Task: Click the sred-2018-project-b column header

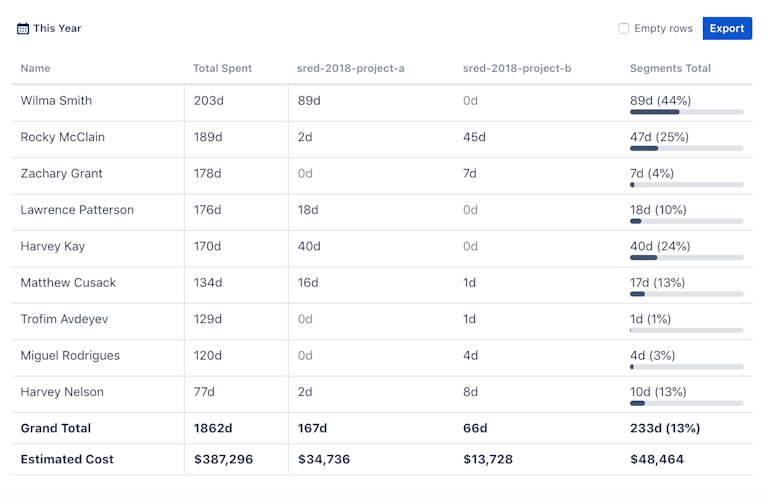Action: 517,68
